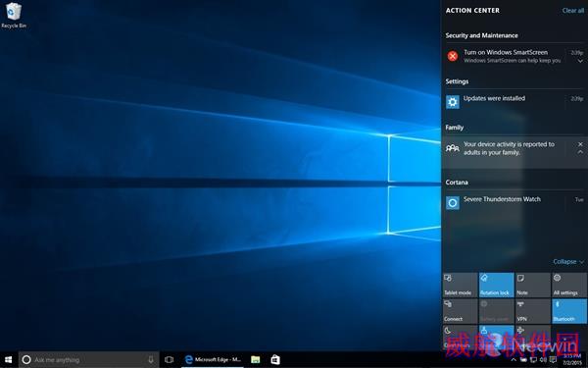This screenshot has height=368, width=588.
Task: Toggle Tablet mode quick action
Action: pos(461,285)
